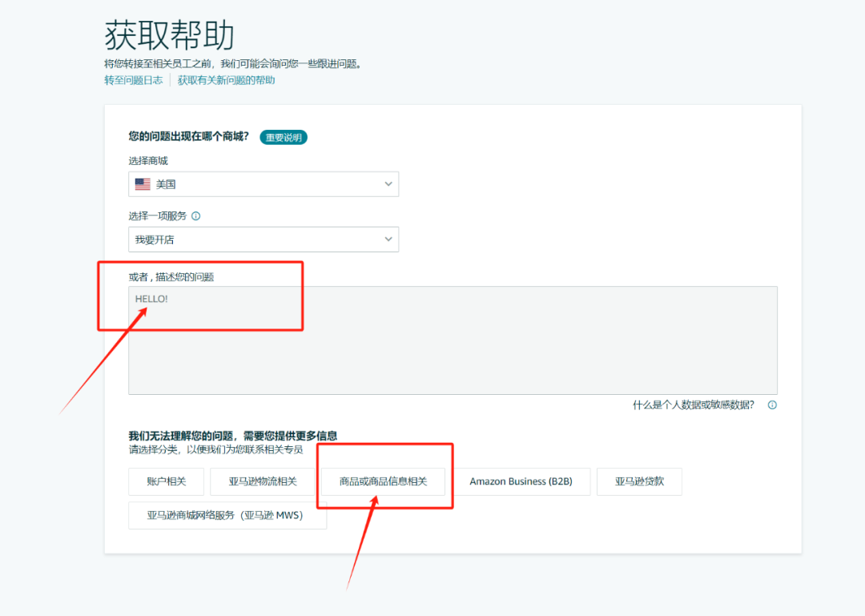Open the 转至问题日志 link

[x=132, y=79]
